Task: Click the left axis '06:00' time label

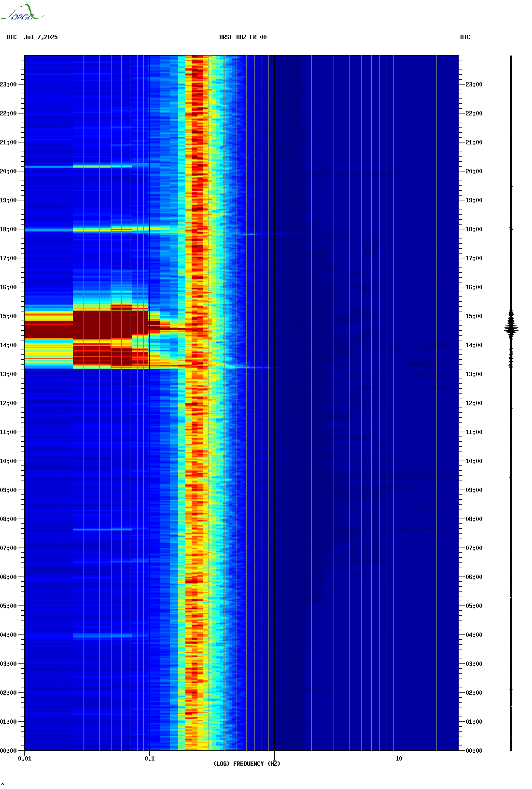Action: pyautogui.click(x=8, y=577)
